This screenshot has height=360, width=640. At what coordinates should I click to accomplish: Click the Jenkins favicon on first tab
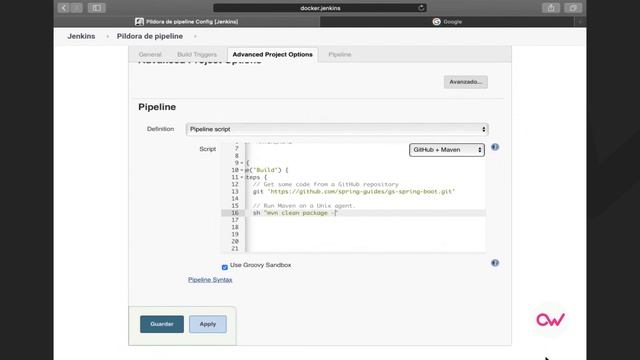pyautogui.click(x=139, y=22)
